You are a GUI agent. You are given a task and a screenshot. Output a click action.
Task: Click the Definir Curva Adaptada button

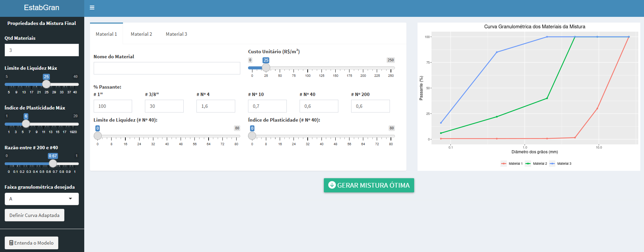pos(34,215)
